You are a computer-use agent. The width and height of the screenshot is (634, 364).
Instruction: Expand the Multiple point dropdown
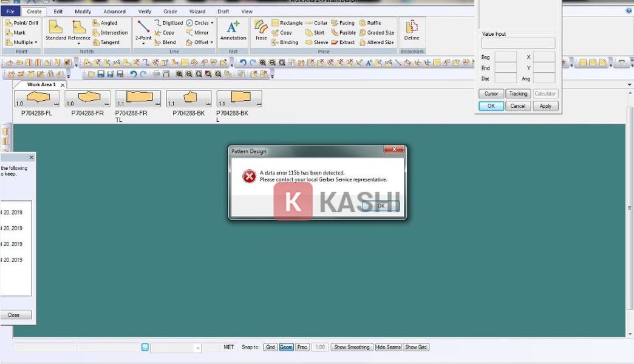(x=36, y=42)
